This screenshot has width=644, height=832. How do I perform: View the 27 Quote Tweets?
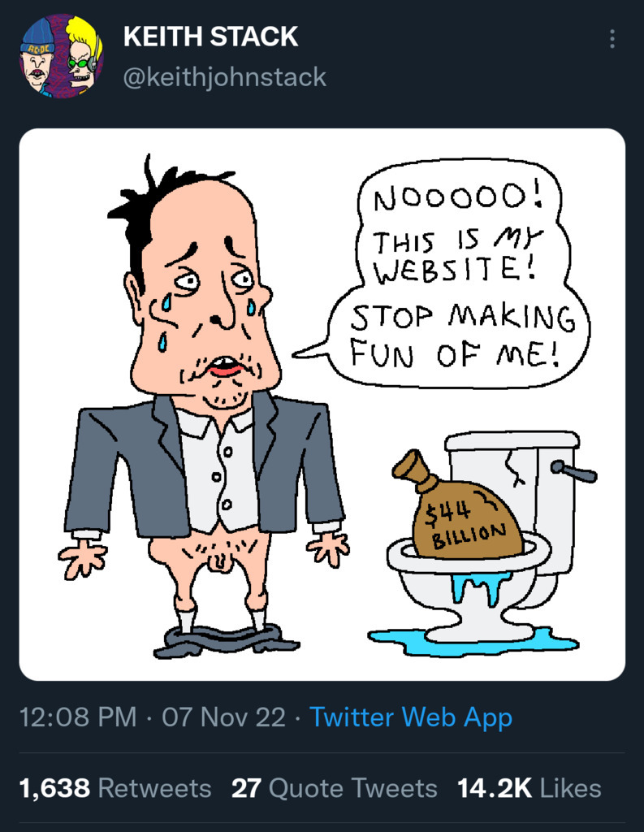pyautogui.click(x=334, y=788)
